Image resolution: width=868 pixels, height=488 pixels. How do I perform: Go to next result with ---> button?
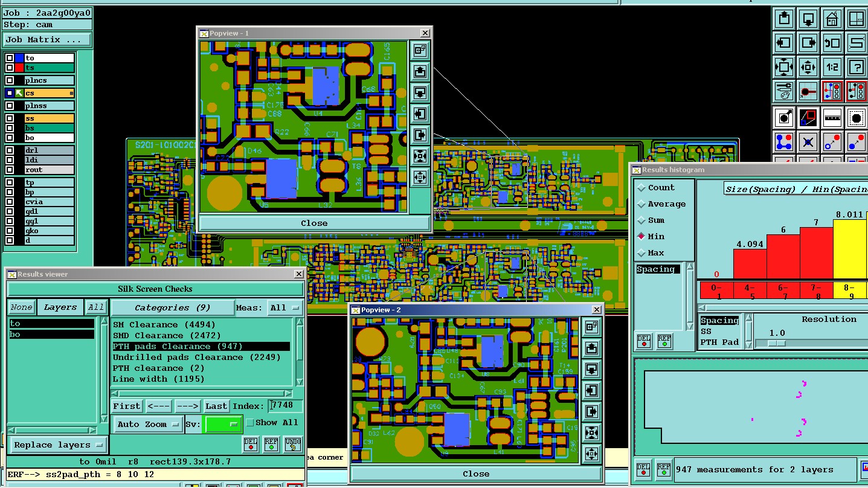(188, 406)
